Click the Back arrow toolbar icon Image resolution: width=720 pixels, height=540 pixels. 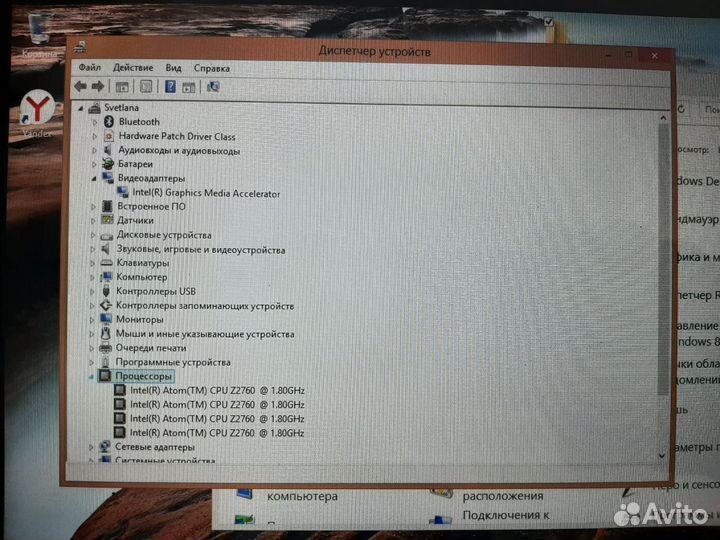coord(81,86)
